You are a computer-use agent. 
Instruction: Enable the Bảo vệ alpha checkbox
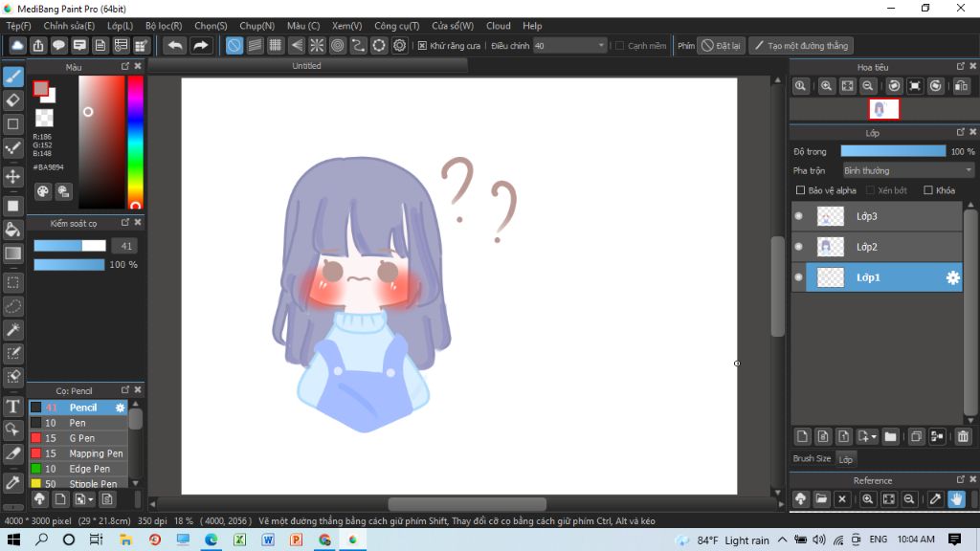[x=800, y=189]
